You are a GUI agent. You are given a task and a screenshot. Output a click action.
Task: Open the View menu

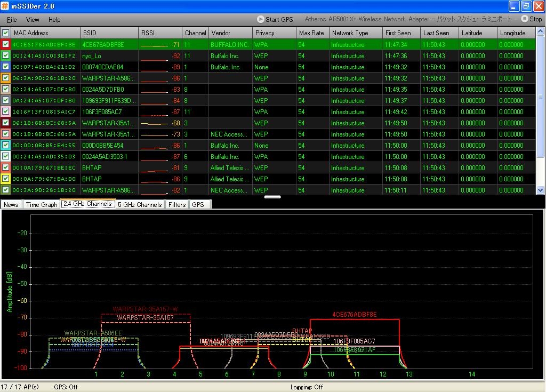[x=33, y=20]
